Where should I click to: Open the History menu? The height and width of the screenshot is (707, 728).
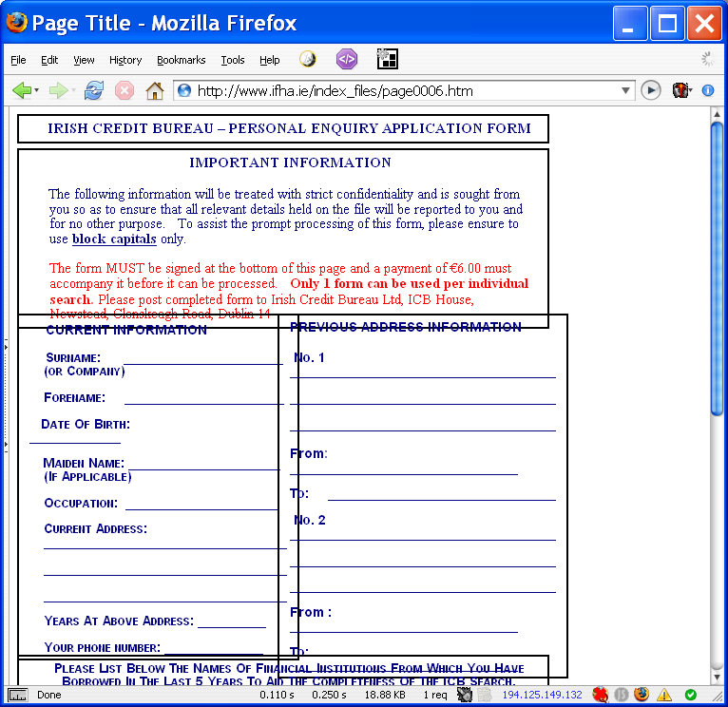125,60
